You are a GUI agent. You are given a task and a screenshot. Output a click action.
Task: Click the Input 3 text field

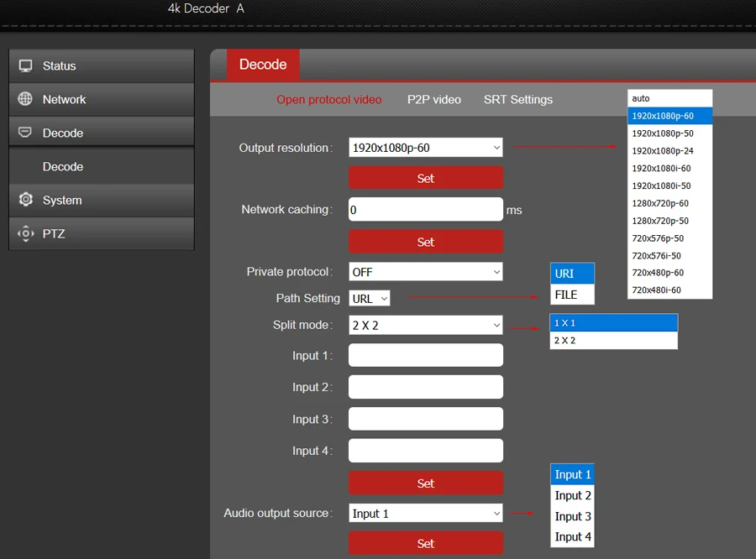[426, 419]
